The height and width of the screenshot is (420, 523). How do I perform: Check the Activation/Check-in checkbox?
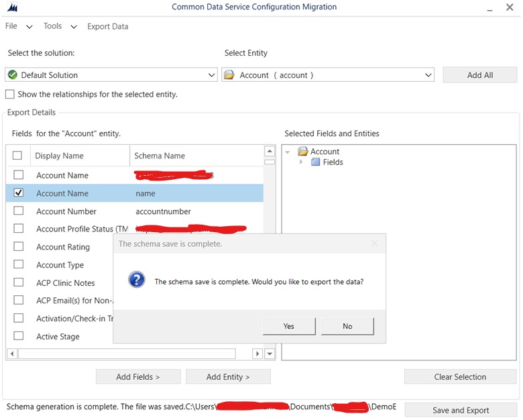[19, 318]
